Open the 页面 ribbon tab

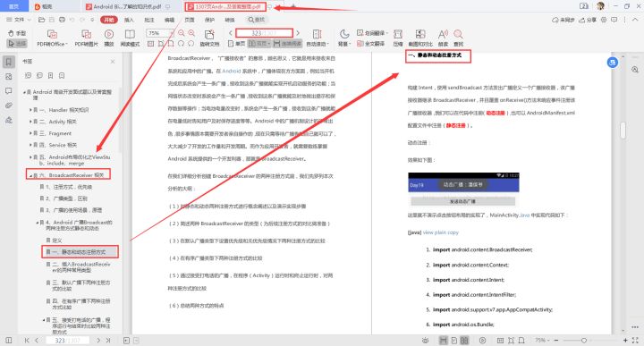190,20
